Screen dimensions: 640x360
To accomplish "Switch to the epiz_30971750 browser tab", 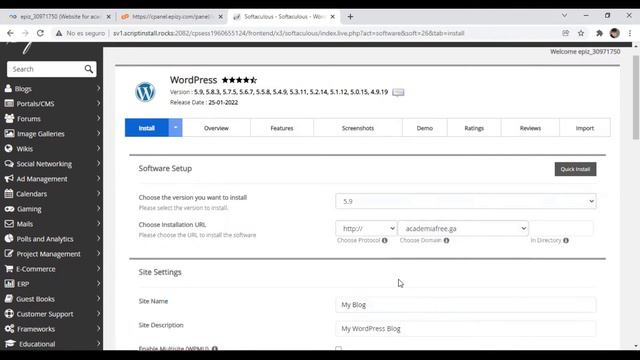I will [x=60, y=17].
